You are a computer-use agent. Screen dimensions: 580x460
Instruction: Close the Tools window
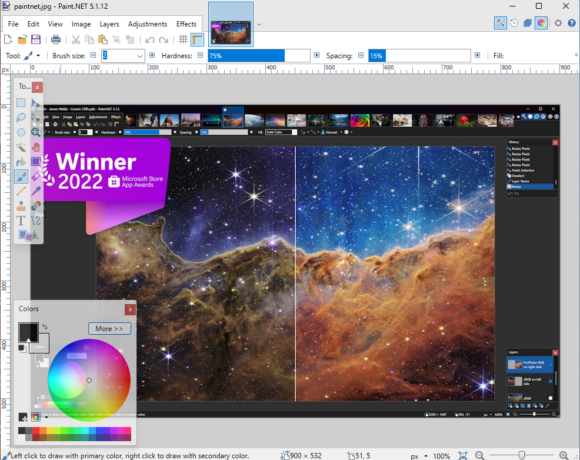[x=37, y=87]
